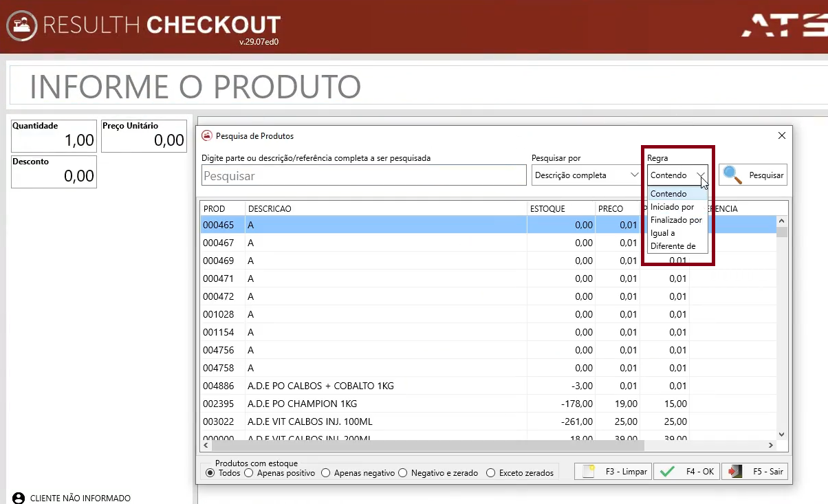The width and height of the screenshot is (828, 504).
Task: Click the F3 - Limpar button
Action: coord(613,472)
